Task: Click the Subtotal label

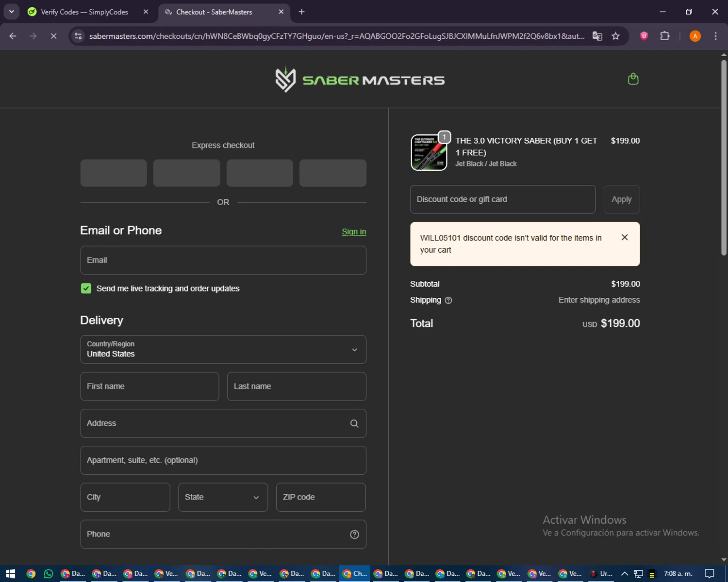Action: coord(425,284)
